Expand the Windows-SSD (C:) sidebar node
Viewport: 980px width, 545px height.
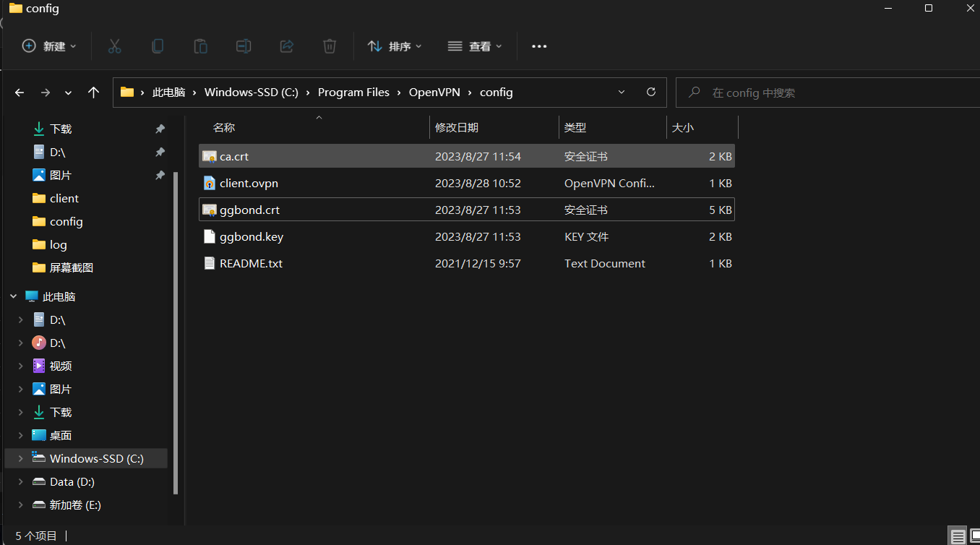tap(21, 458)
